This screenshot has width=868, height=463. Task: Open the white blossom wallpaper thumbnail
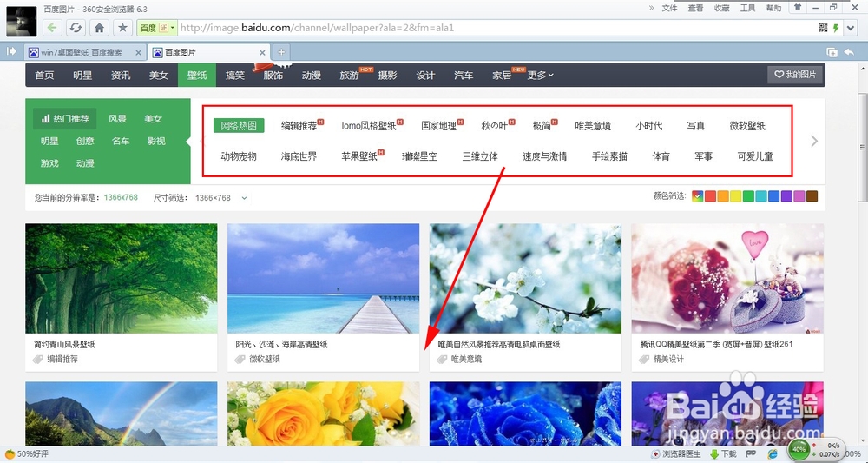click(525, 278)
